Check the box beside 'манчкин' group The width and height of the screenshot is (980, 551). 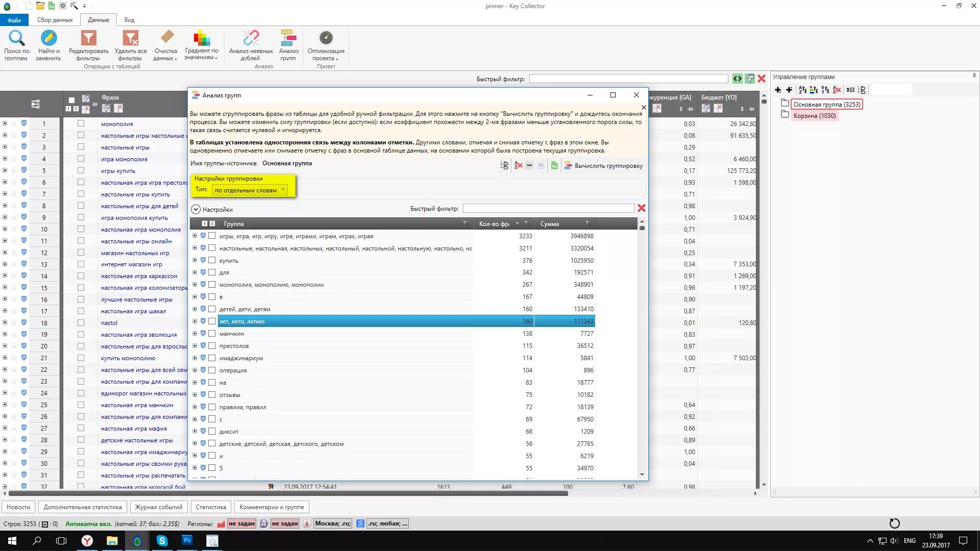click(x=212, y=334)
